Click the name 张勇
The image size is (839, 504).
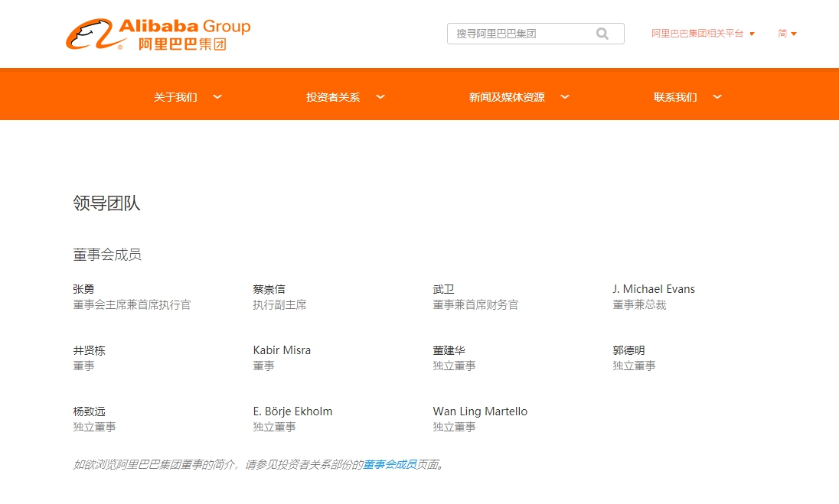[x=83, y=289]
